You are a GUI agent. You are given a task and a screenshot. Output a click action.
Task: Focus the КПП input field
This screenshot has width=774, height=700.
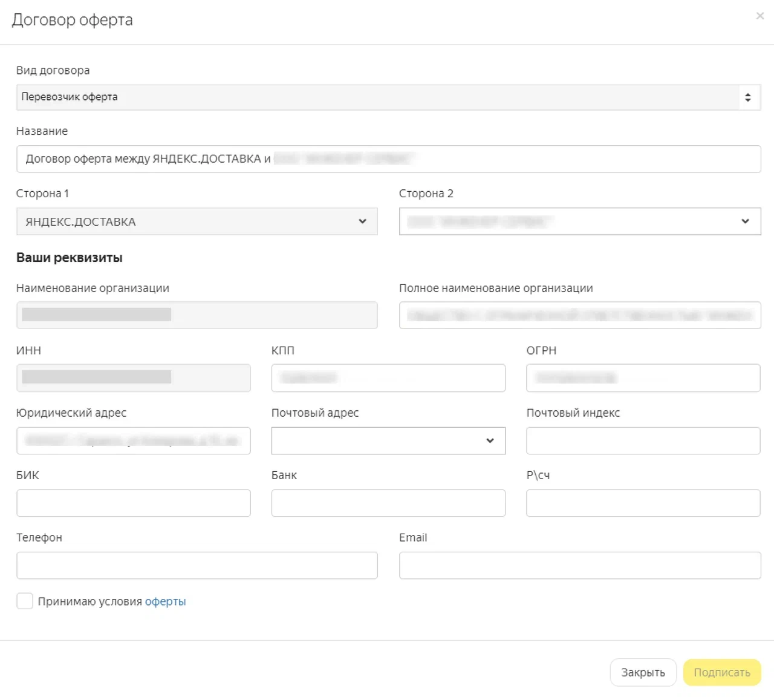coord(388,378)
